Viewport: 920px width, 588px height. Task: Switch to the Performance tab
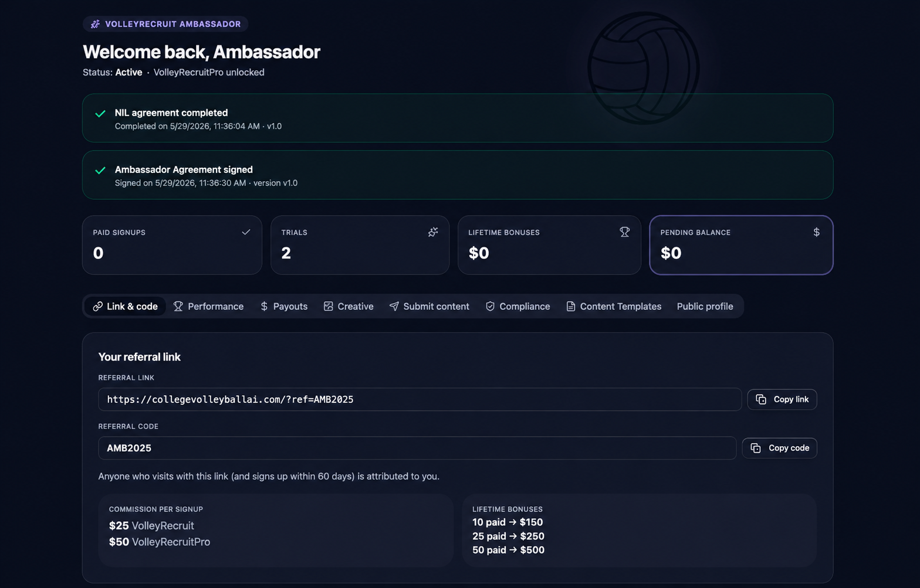pos(208,306)
